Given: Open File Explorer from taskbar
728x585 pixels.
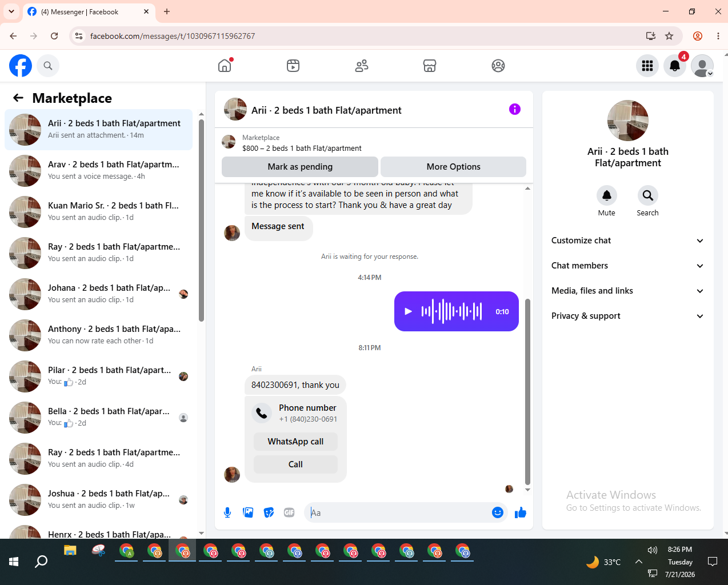Looking at the screenshot, I should coord(70,551).
